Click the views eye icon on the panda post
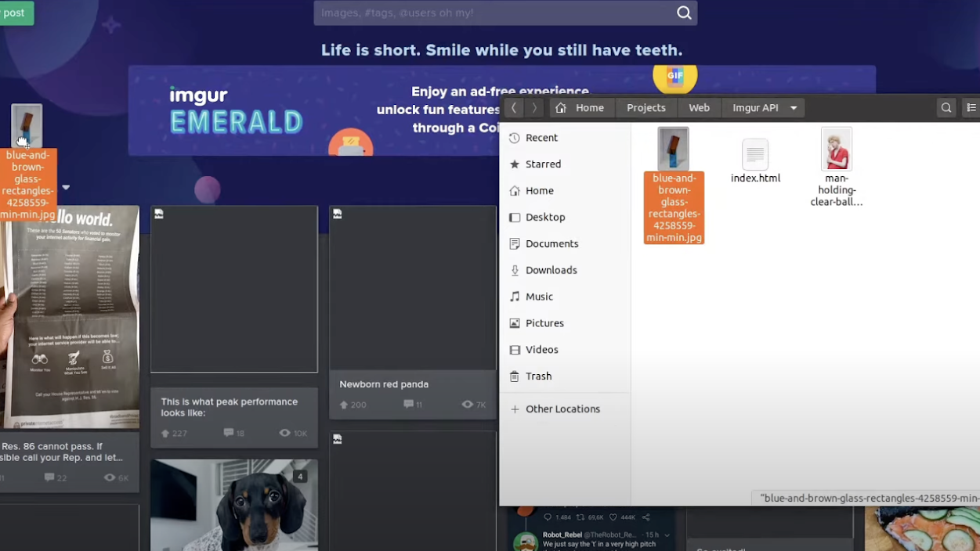The width and height of the screenshot is (980, 551). [467, 404]
